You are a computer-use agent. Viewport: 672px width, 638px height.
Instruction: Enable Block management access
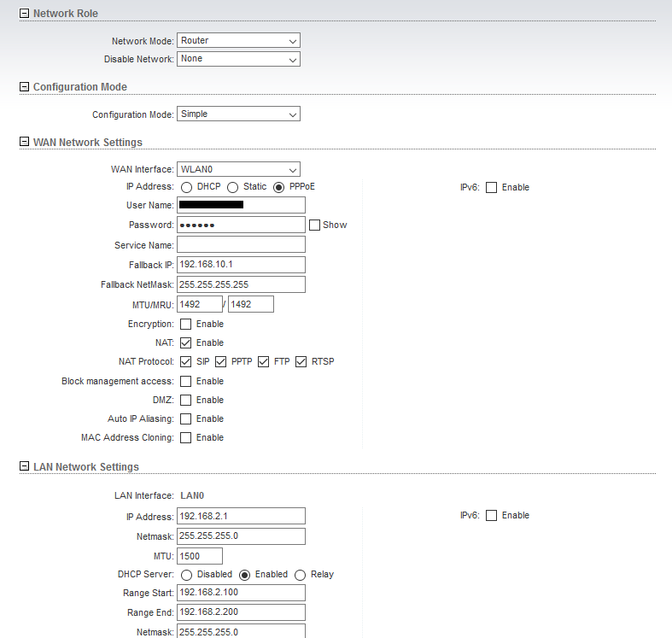(x=185, y=381)
